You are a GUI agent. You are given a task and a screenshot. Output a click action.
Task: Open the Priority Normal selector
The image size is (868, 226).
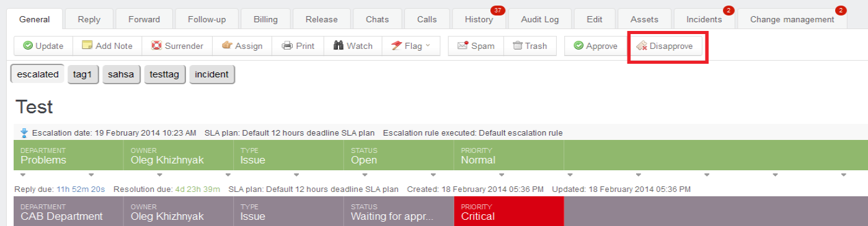508,155
